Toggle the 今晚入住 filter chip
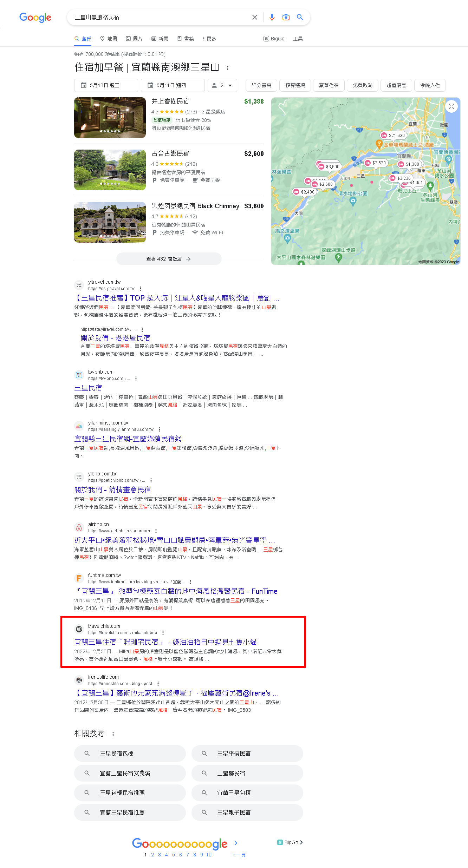The width and height of the screenshot is (468, 868). click(x=430, y=85)
